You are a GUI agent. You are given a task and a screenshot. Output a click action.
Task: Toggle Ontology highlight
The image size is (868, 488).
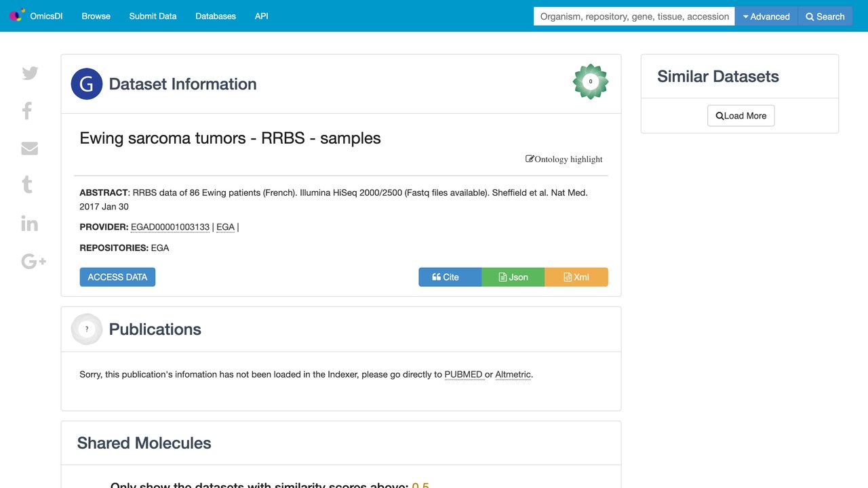[x=564, y=159]
